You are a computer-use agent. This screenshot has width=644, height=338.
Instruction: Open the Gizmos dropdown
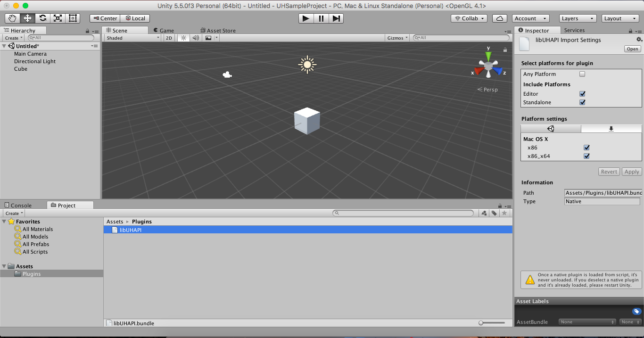coord(397,38)
